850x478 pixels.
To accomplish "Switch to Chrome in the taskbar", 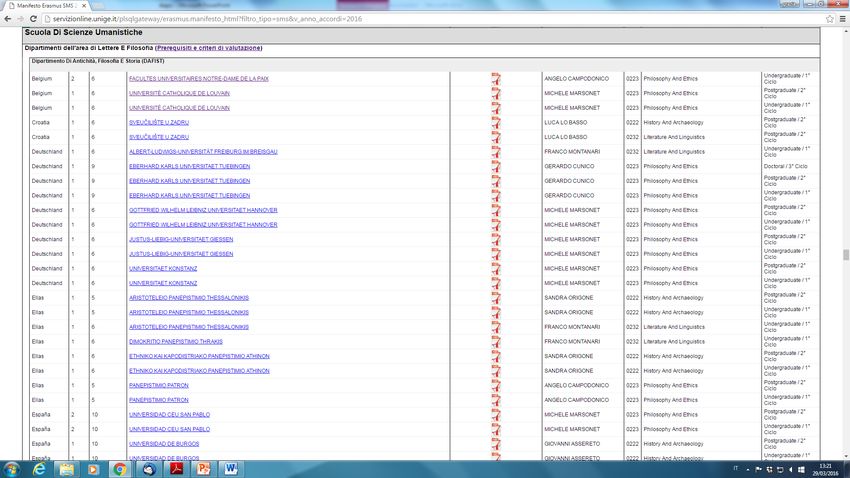I will pyautogui.click(x=120, y=467).
